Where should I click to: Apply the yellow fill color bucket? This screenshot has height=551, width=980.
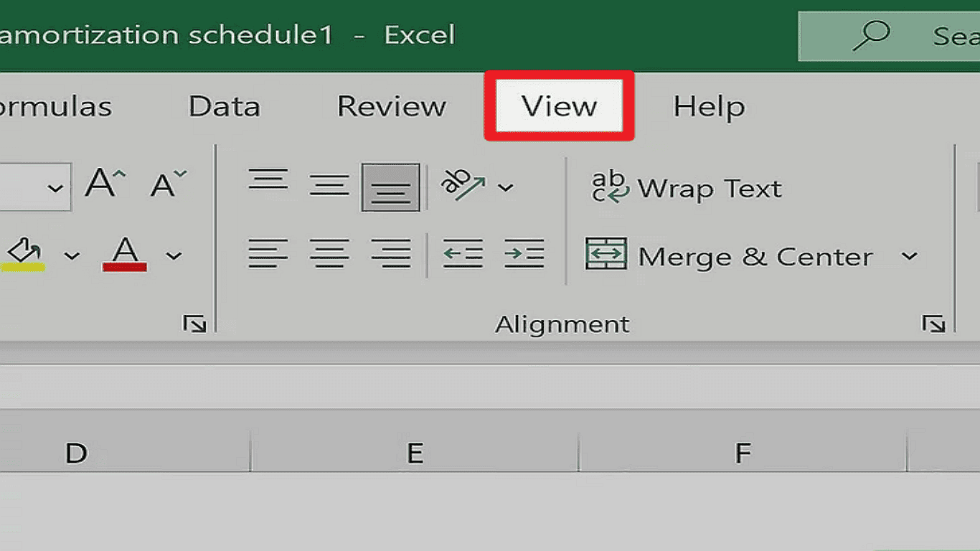point(25,255)
